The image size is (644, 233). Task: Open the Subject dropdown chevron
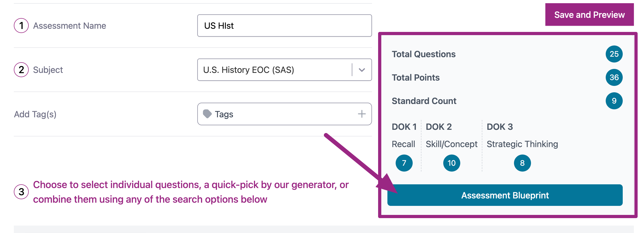click(x=362, y=70)
